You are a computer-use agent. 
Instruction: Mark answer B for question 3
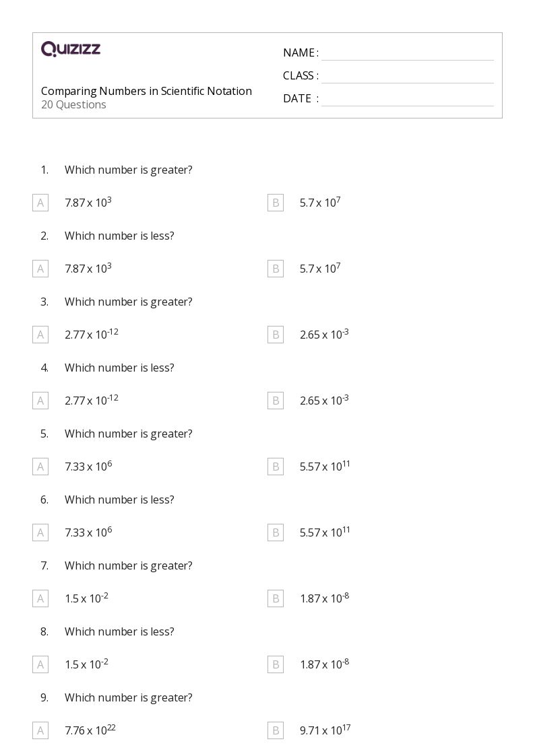[x=276, y=335]
